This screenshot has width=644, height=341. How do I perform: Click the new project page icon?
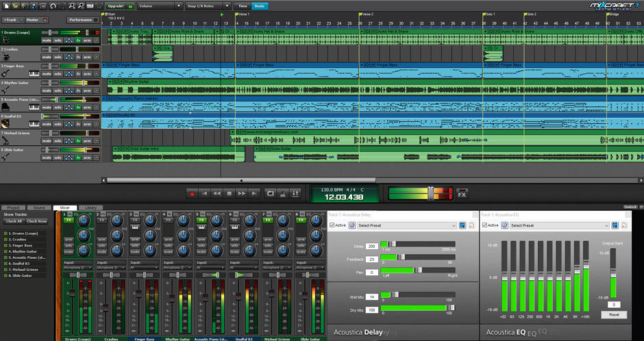[6, 6]
